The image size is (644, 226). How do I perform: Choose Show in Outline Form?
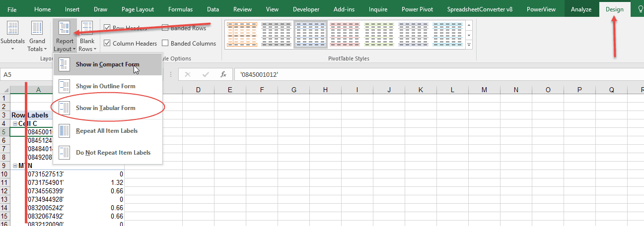(x=108, y=86)
